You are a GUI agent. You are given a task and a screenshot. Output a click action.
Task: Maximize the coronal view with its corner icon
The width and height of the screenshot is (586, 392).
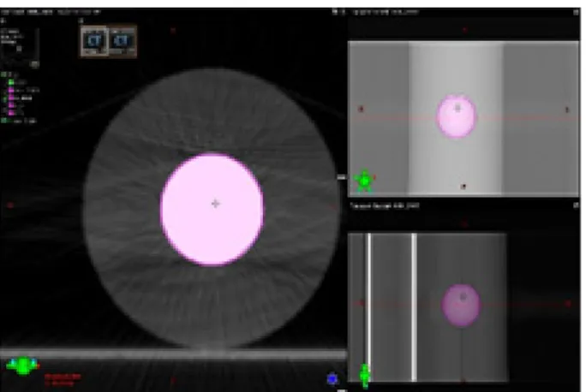pos(576,12)
